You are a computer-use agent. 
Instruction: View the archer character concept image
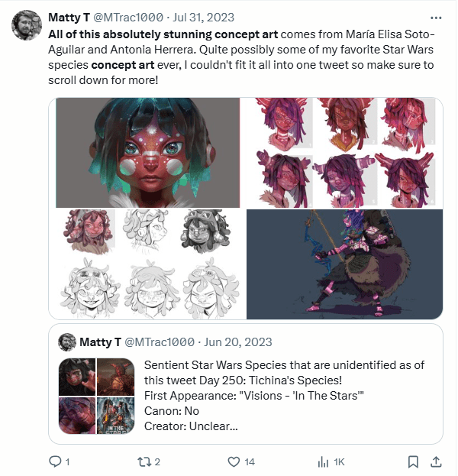(x=344, y=264)
